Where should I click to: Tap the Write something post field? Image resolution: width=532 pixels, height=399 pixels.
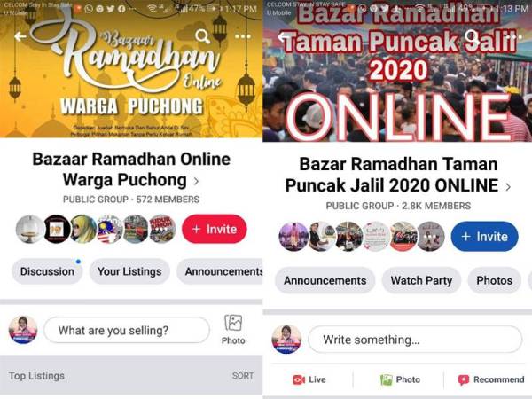click(x=415, y=340)
